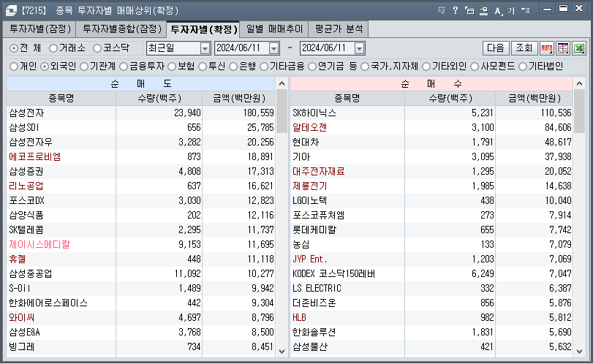
Task: Click the font size A icon
Action: coord(498,10)
